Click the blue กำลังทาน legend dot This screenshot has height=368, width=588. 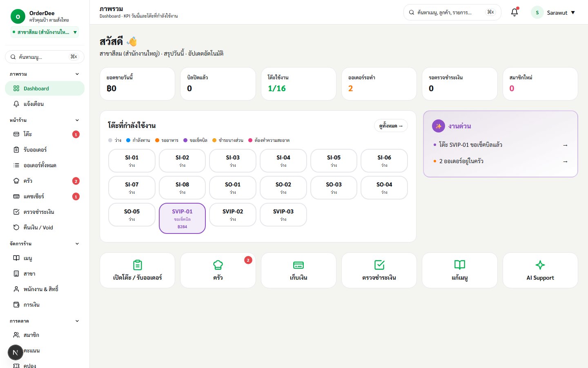point(128,140)
